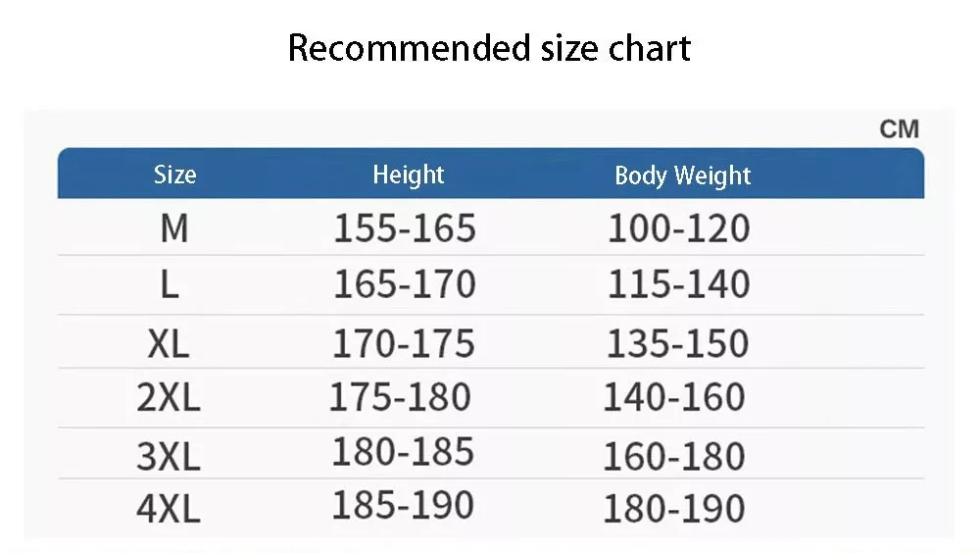This screenshot has width=980, height=553.
Task: Click the L size row label
Action: tap(170, 285)
